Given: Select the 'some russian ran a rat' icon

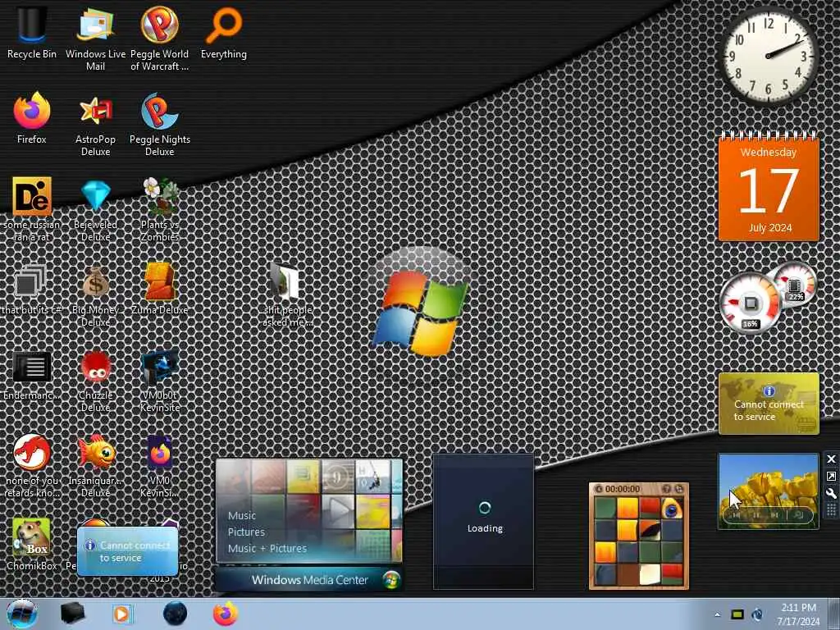Looking at the screenshot, I should 32,209.
